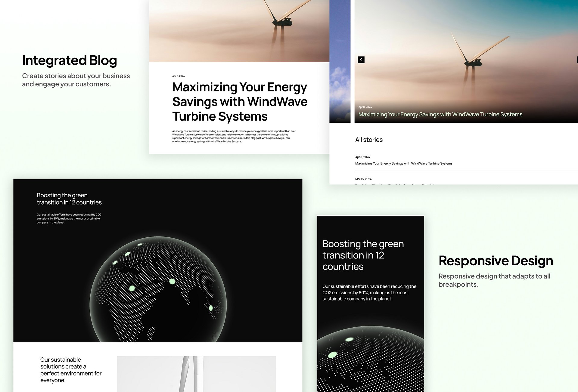Image resolution: width=578 pixels, height=392 pixels.
Task: Open first story under All stories list
Action: pyautogui.click(x=403, y=163)
